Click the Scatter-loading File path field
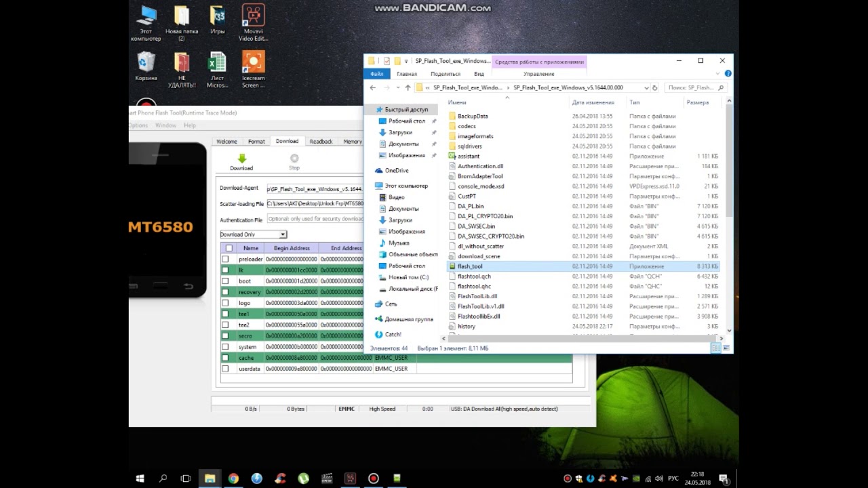Image resolution: width=868 pixels, height=488 pixels. pyautogui.click(x=315, y=203)
